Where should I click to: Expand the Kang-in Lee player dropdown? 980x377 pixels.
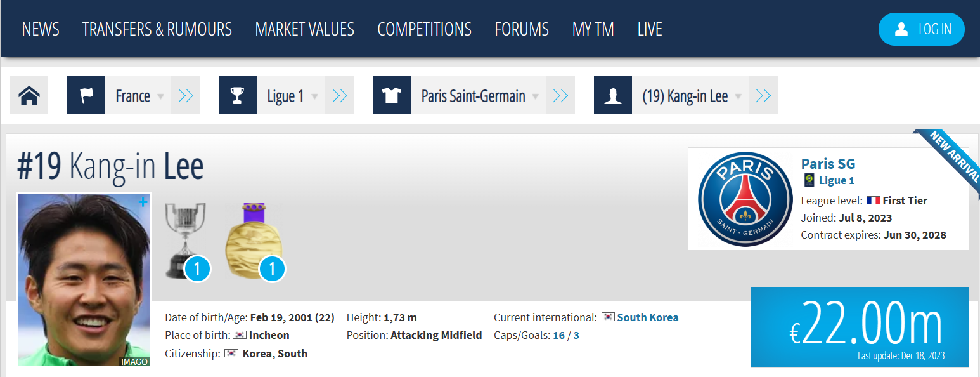pos(738,96)
